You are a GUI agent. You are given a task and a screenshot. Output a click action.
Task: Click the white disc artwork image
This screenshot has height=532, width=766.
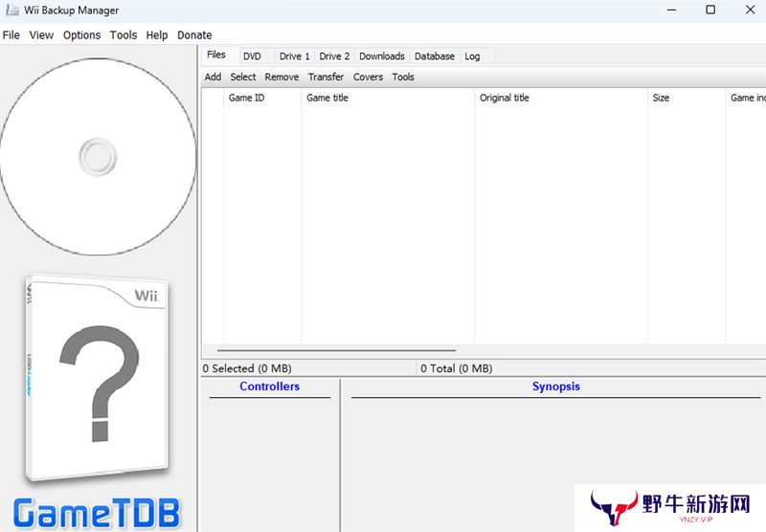(x=98, y=156)
